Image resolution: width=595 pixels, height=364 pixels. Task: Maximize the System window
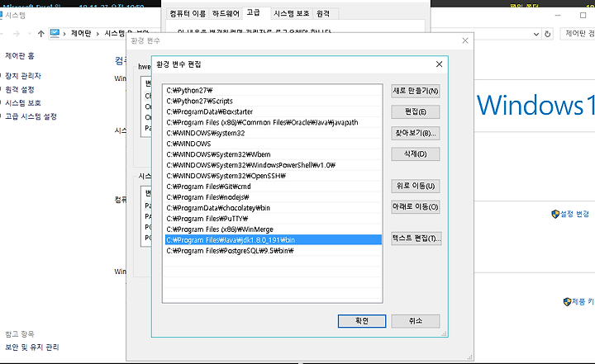click(x=583, y=15)
